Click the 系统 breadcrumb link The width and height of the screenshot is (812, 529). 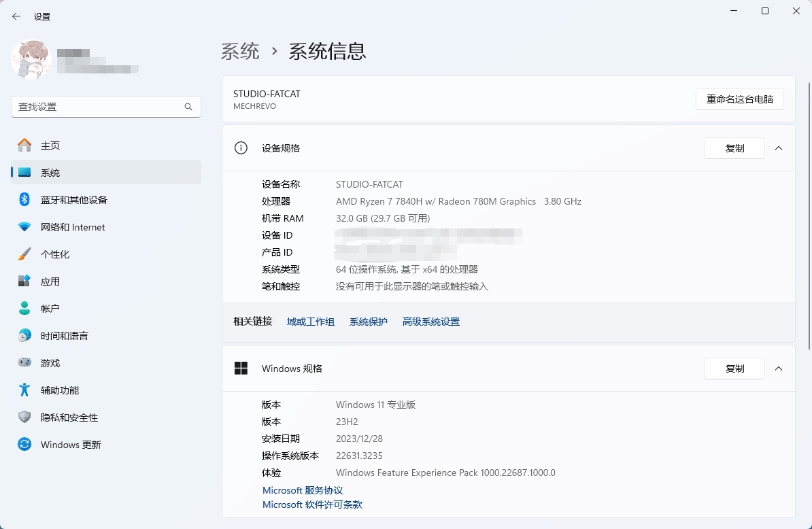pos(240,51)
